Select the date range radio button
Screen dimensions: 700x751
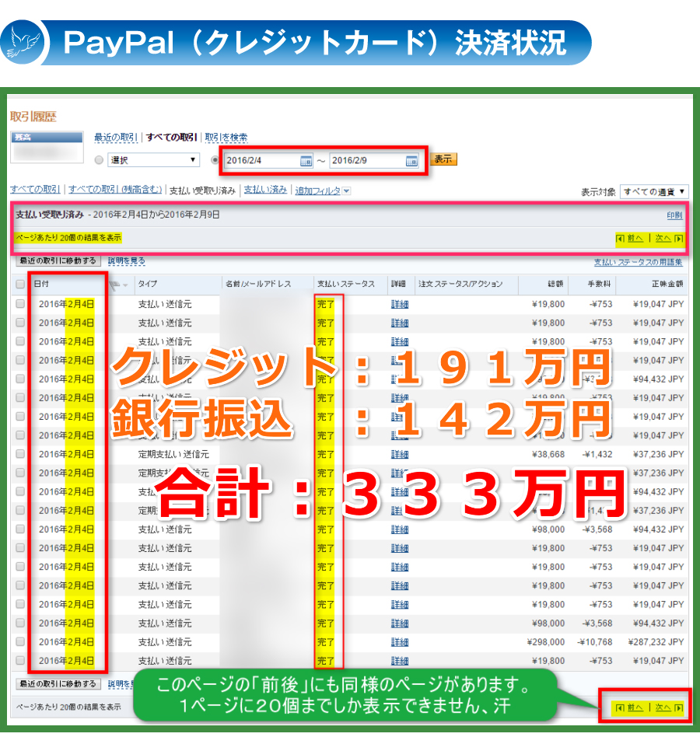tap(215, 160)
